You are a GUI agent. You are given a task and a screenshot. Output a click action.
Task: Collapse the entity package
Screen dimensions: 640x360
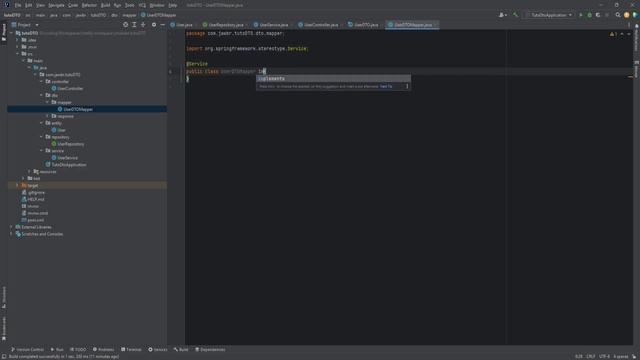[x=41, y=123]
